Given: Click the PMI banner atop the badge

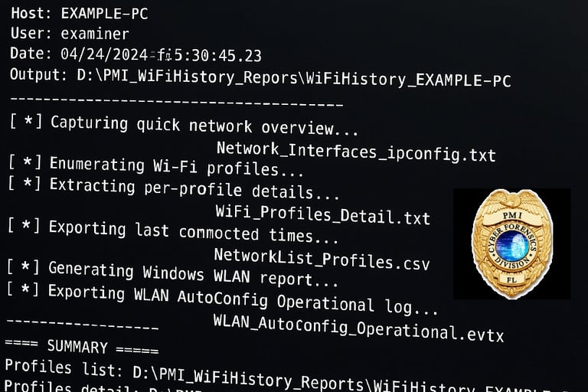Looking at the screenshot, I should point(512,216).
